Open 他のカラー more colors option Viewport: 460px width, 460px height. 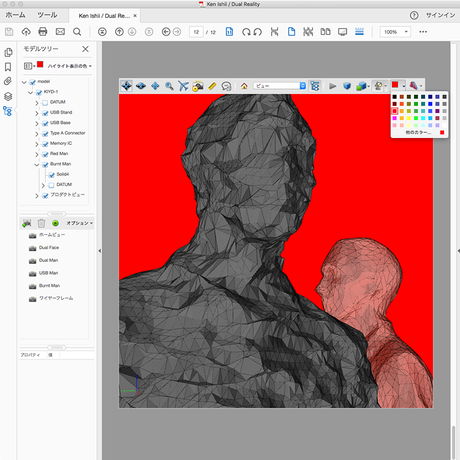coord(418,133)
